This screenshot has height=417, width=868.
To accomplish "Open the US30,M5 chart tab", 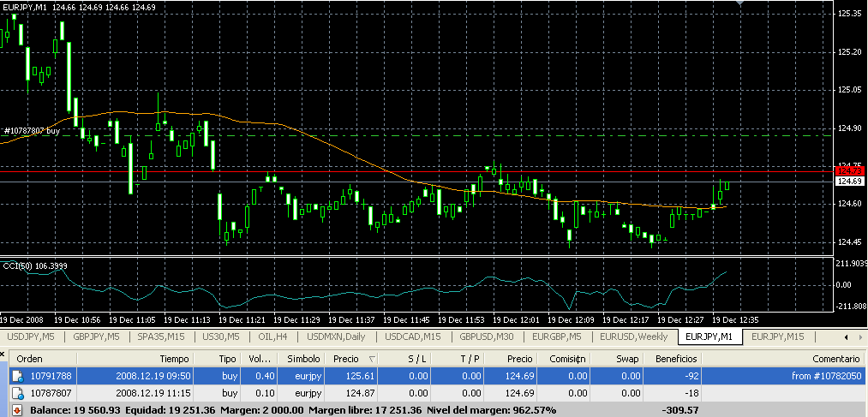I will (221, 337).
